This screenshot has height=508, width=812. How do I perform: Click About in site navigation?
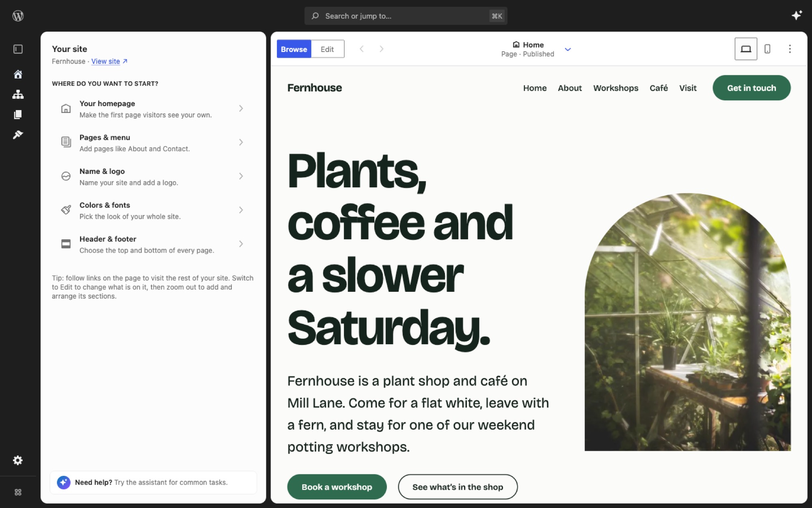pyautogui.click(x=570, y=88)
